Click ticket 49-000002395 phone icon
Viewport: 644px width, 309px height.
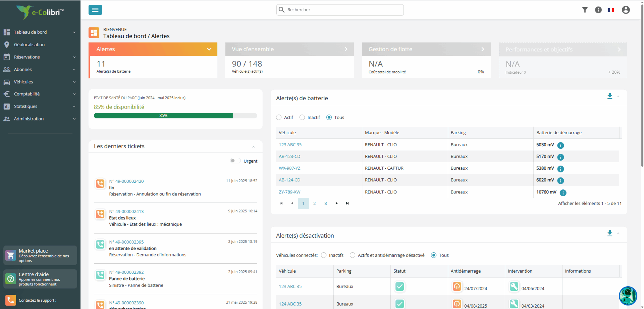coord(100,244)
